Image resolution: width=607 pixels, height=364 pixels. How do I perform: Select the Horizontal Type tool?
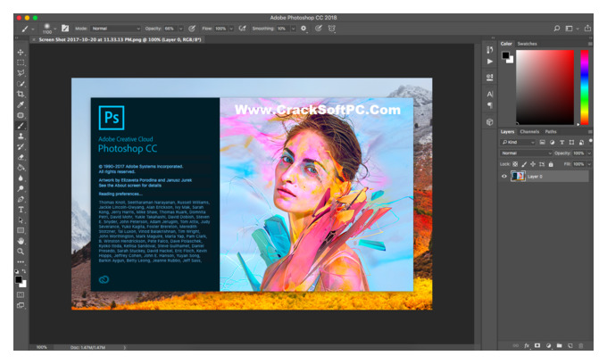pyautogui.click(x=21, y=210)
